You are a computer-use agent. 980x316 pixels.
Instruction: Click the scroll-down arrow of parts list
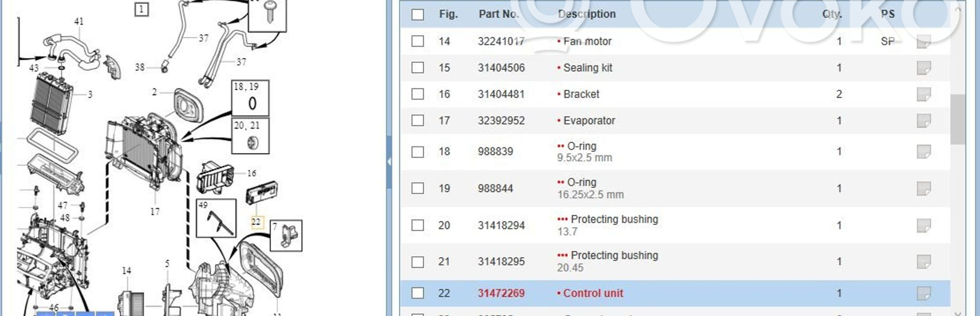tap(958, 312)
